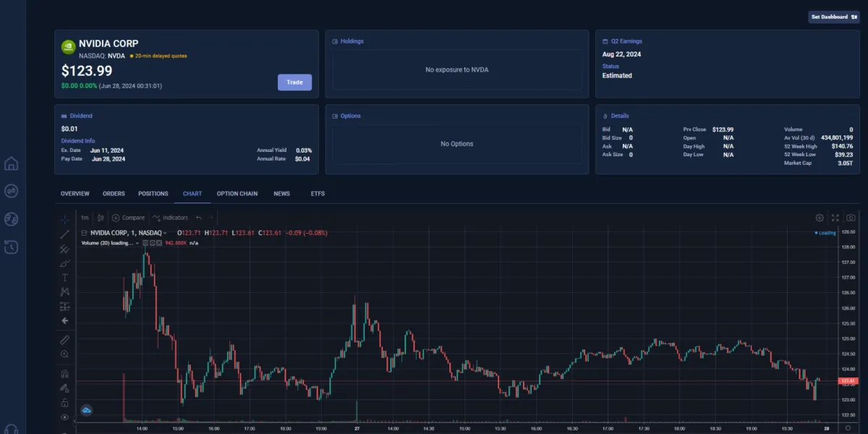This screenshot has height=434, width=868.
Task: Expand the Volume (20) indicator options
Action: click(x=137, y=243)
